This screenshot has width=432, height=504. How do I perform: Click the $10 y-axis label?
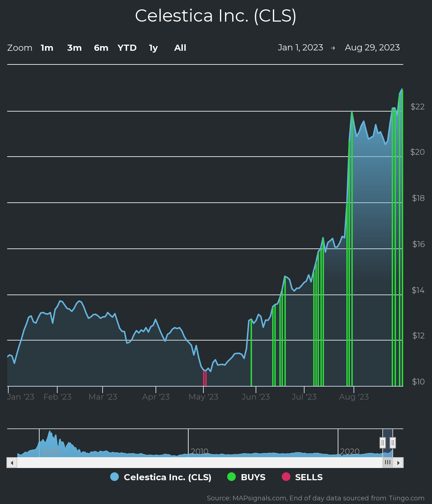pos(418,382)
